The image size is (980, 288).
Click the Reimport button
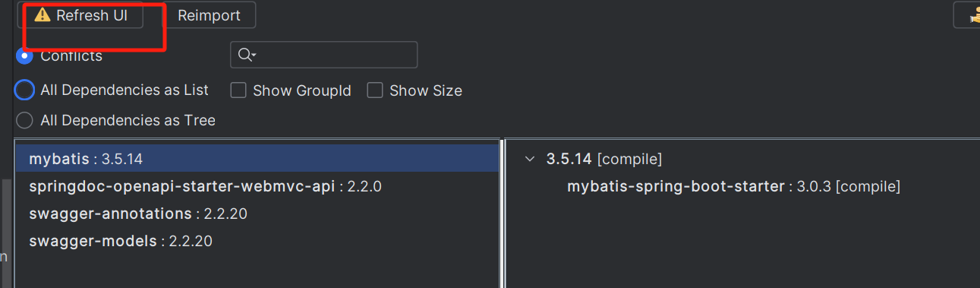[x=209, y=15]
